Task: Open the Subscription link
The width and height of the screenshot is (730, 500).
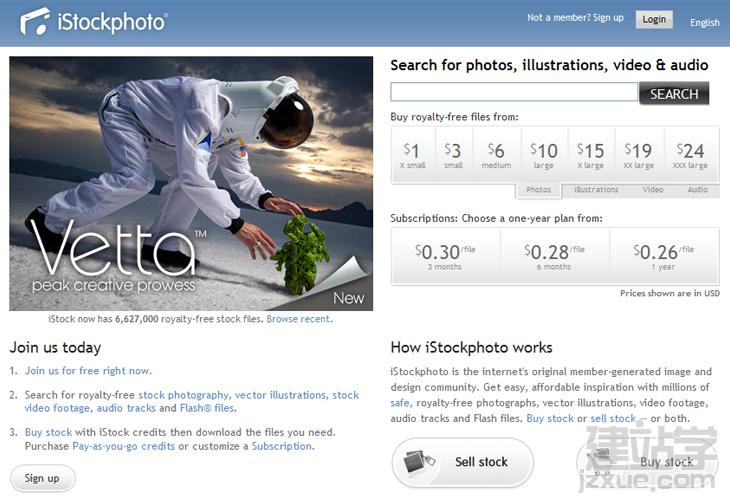Action: [x=283, y=446]
